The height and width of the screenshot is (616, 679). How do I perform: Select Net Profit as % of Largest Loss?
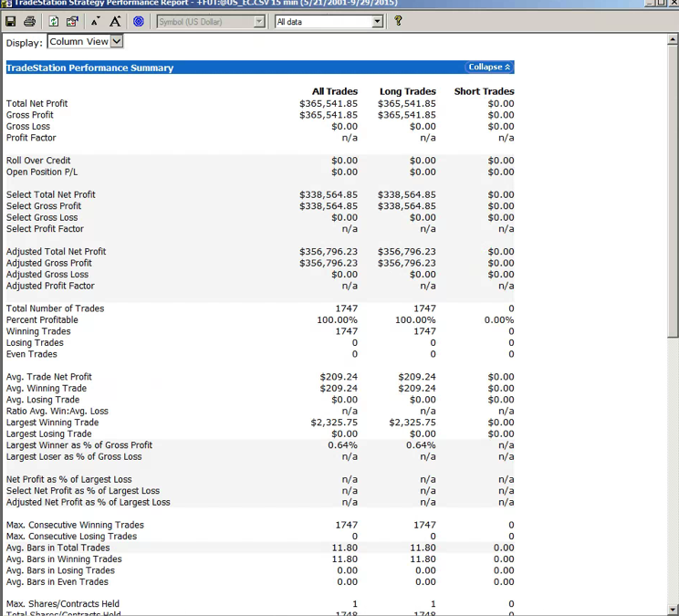coord(68,480)
